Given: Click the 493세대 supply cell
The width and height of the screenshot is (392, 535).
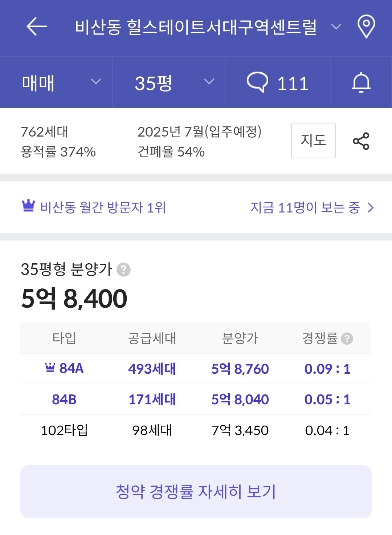Looking at the screenshot, I should click(x=152, y=369).
